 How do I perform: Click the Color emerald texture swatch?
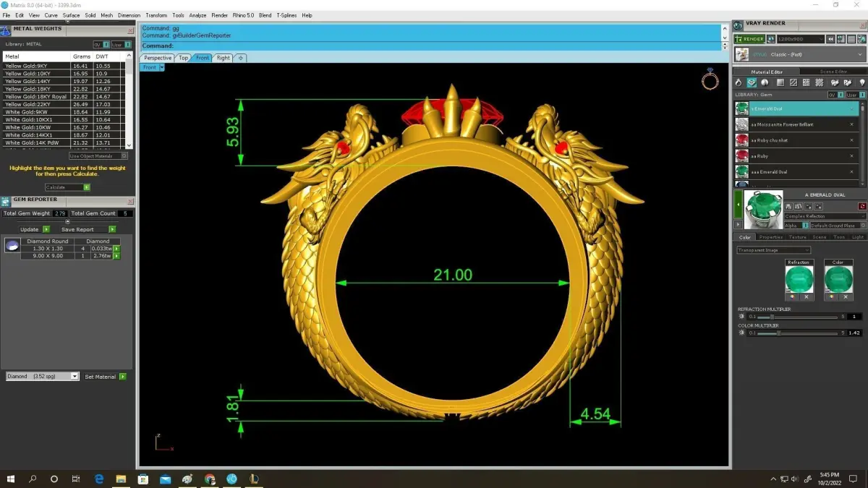point(838,279)
